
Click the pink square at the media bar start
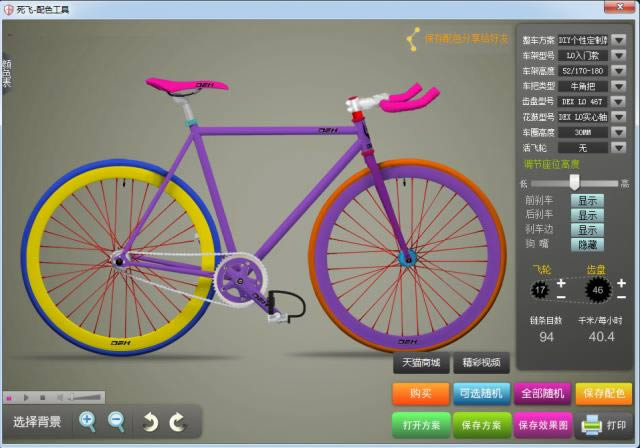point(9,397)
